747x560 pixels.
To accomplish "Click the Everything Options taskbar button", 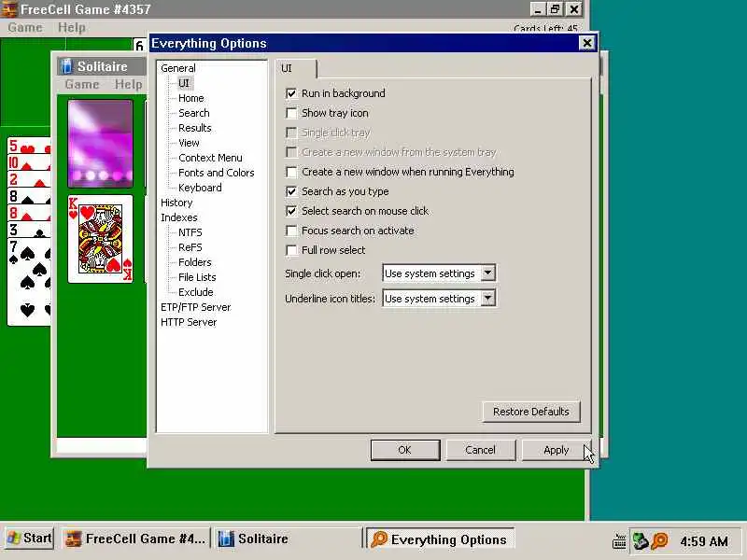I will pyautogui.click(x=440, y=539).
